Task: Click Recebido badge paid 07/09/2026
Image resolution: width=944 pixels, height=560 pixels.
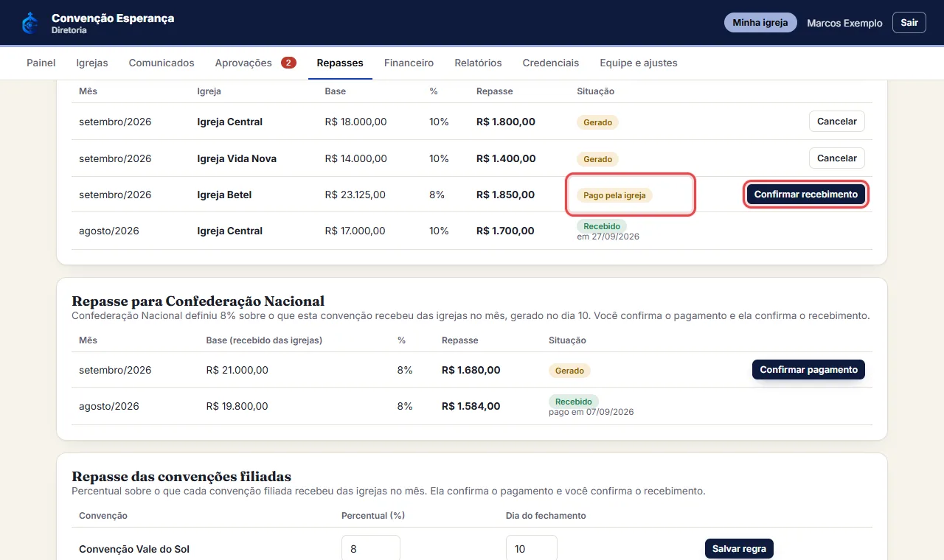Action: pos(574,402)
